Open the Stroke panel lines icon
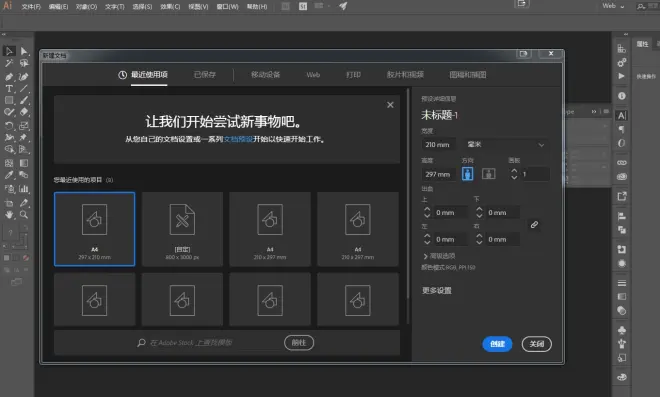The width and height of the screenshot is (660, 397). pyautogui.click(x=622, y=283)
